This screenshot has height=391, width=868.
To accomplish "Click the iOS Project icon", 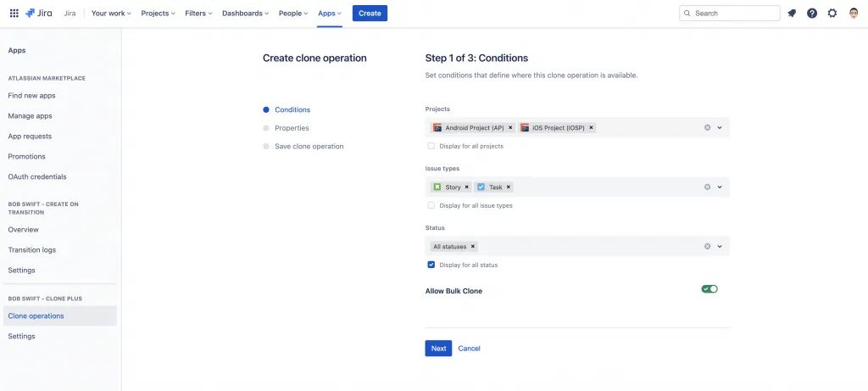I will [x=524, y=128].
